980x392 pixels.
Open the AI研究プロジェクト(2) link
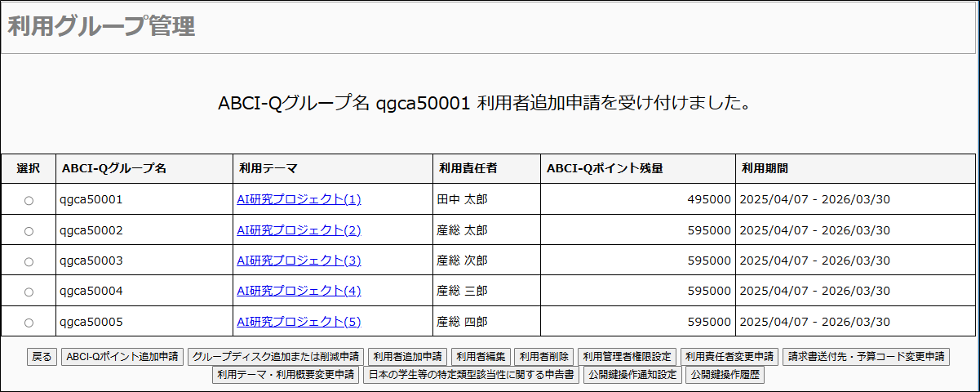click(x=299, y=230)
